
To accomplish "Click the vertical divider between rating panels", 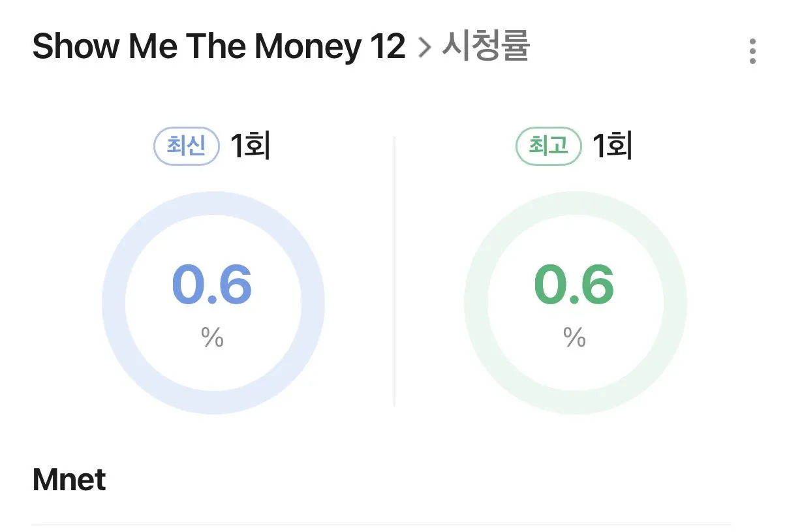I will point(395,271).
